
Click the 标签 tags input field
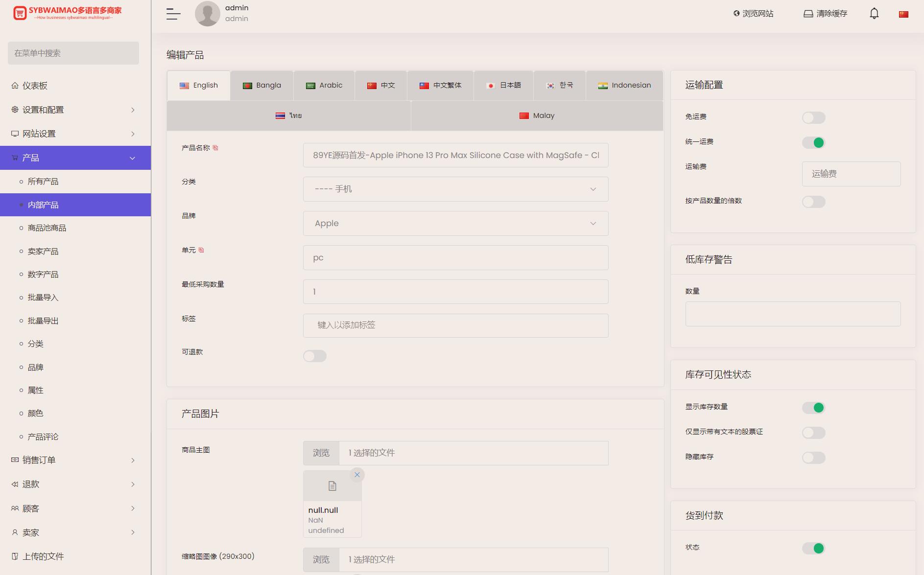pos(455,325)
